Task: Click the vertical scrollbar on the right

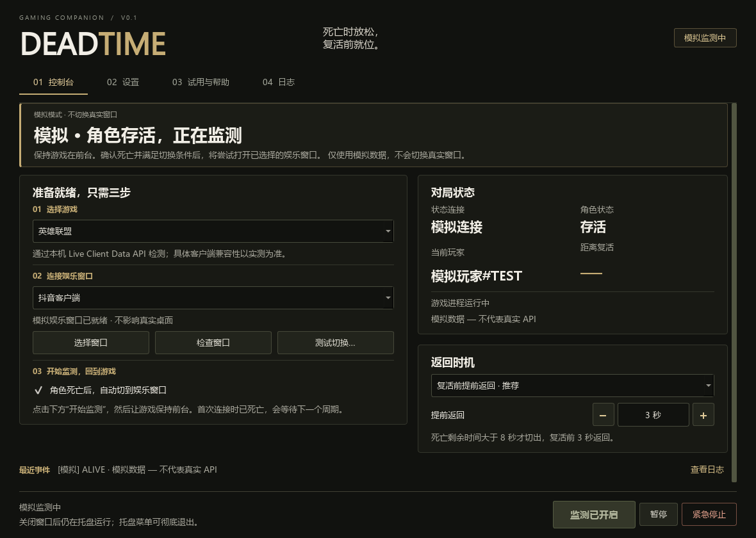Action: (x=734, y=292)
